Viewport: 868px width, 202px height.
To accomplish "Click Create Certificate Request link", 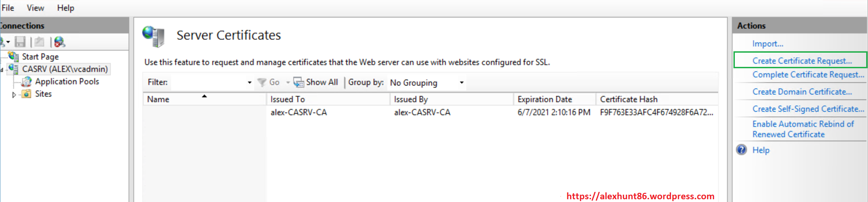I will tap(802, 60).
